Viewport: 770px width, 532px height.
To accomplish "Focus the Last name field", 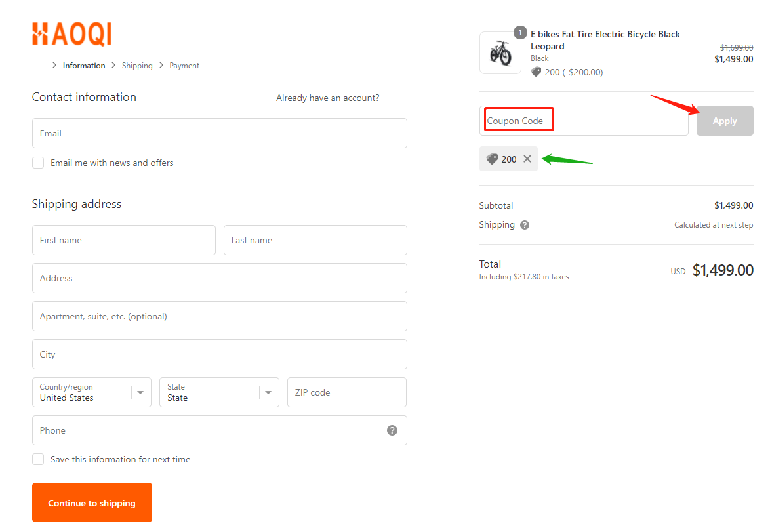I will (x=315, y=240).
